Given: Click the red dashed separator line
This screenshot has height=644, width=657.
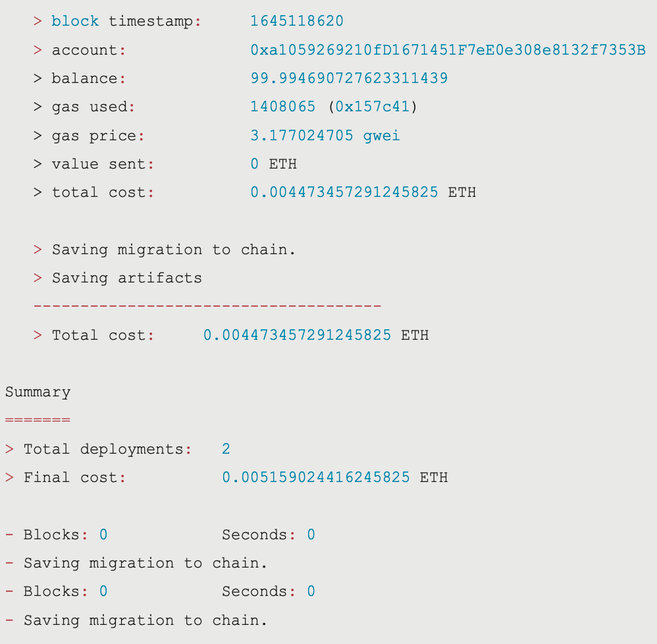Looking at the screenshot, I should (x=207, y=306).
